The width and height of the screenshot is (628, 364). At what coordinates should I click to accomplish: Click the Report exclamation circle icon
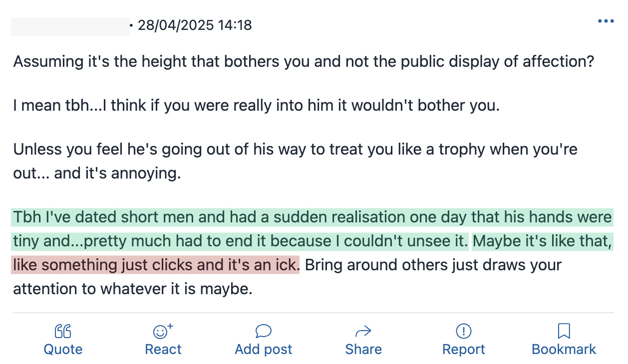[464, 331]
